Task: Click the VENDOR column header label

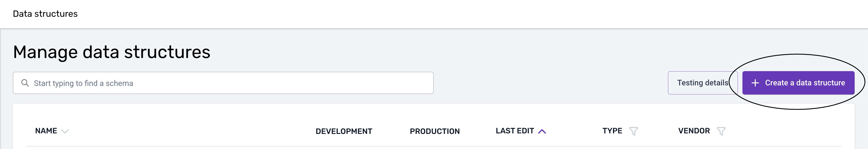Action: (694, 131)
